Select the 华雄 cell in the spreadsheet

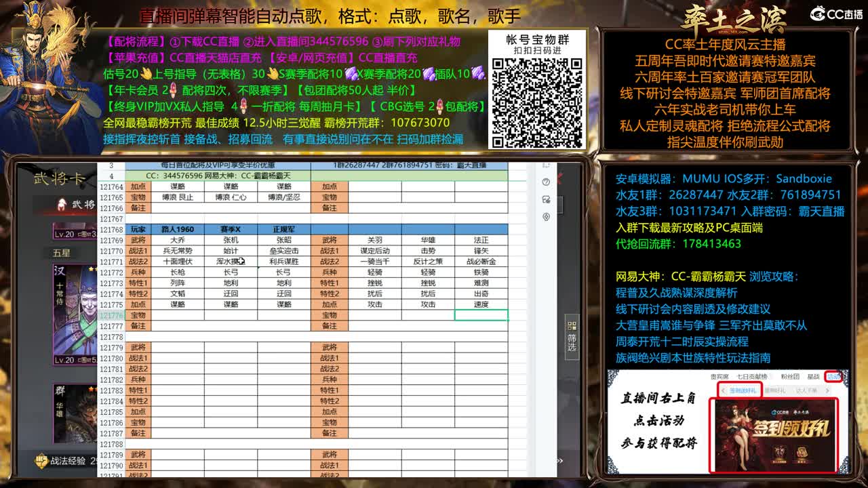click(428, 240)
